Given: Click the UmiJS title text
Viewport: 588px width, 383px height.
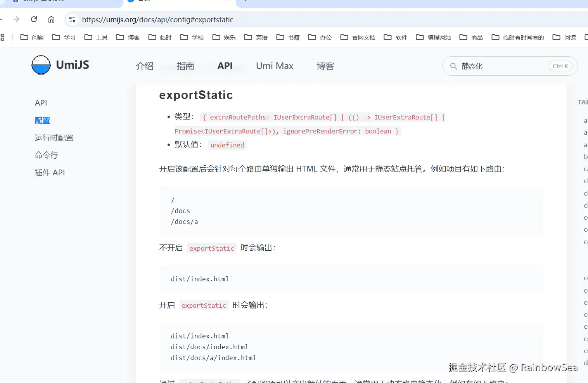Looking at the screenshot, I should (x=73, y=65).
